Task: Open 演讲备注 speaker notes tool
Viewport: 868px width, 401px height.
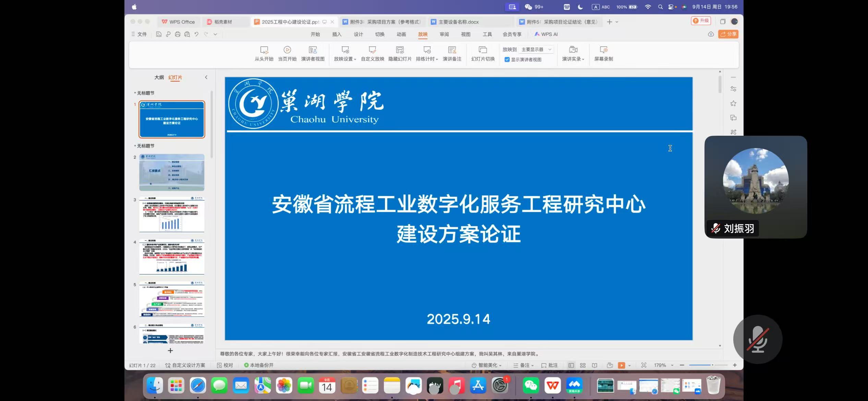Action: coord(452,53)
